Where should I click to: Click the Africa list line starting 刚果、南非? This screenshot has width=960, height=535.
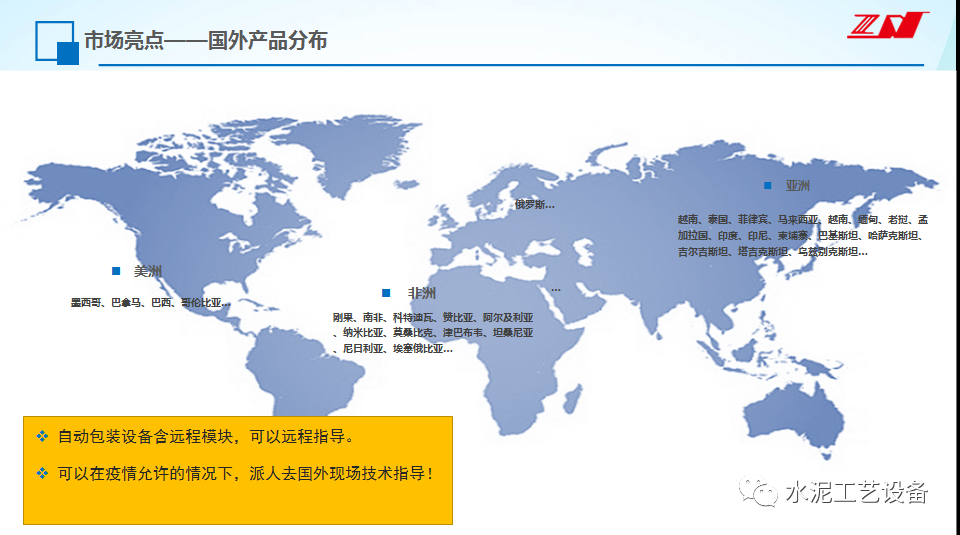pos(433,317)
